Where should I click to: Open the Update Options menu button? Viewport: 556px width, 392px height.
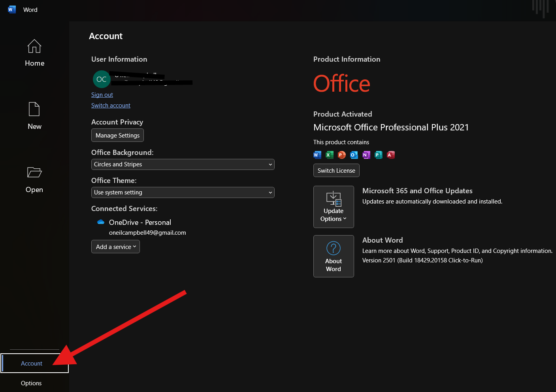334,207
